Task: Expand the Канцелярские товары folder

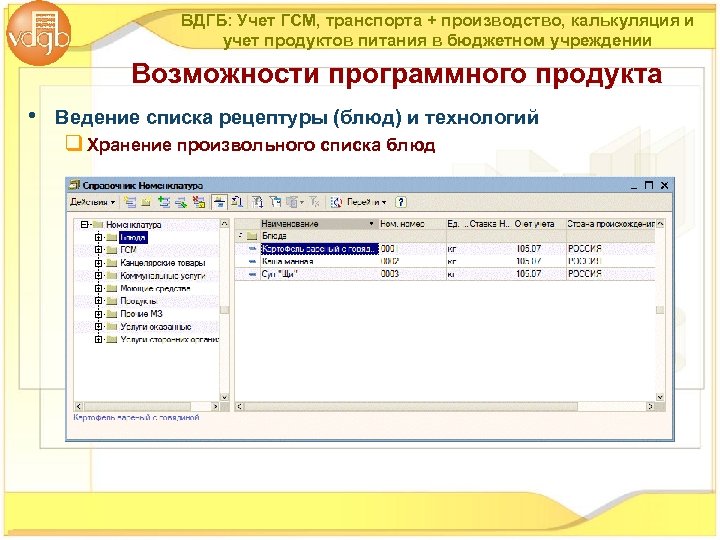Action: click(x=98, y=263)
